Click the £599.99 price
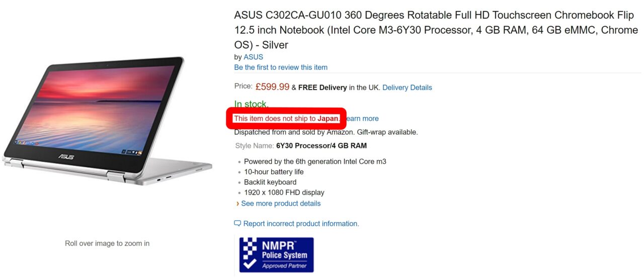 pos(272,87)
